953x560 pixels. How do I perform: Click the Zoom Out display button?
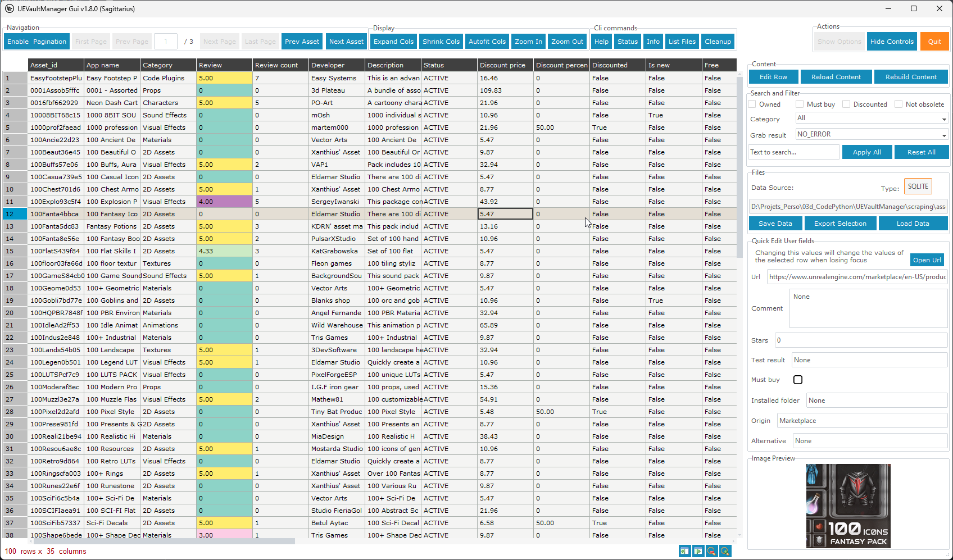(x=567, y=42)
